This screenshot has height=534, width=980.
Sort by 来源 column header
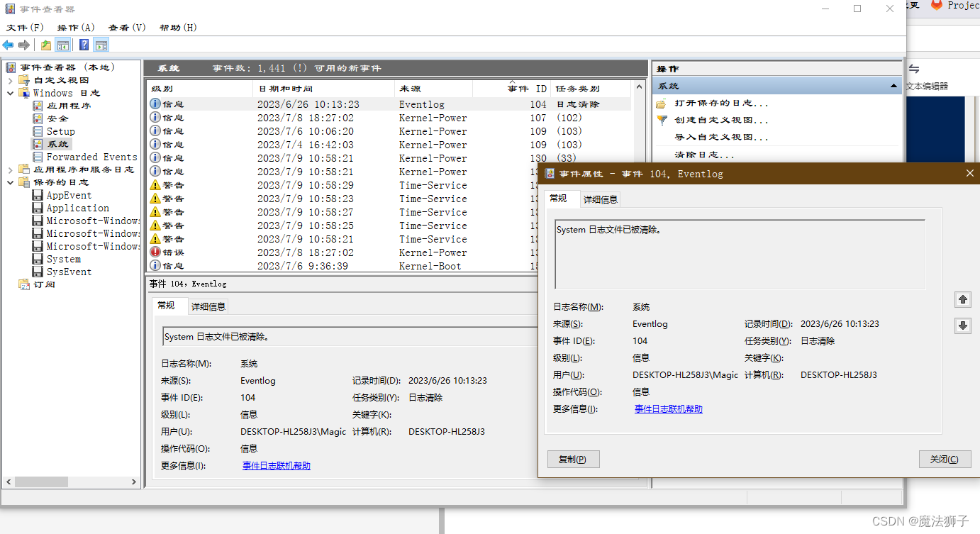pyautogui.click(x=434, y=89)
